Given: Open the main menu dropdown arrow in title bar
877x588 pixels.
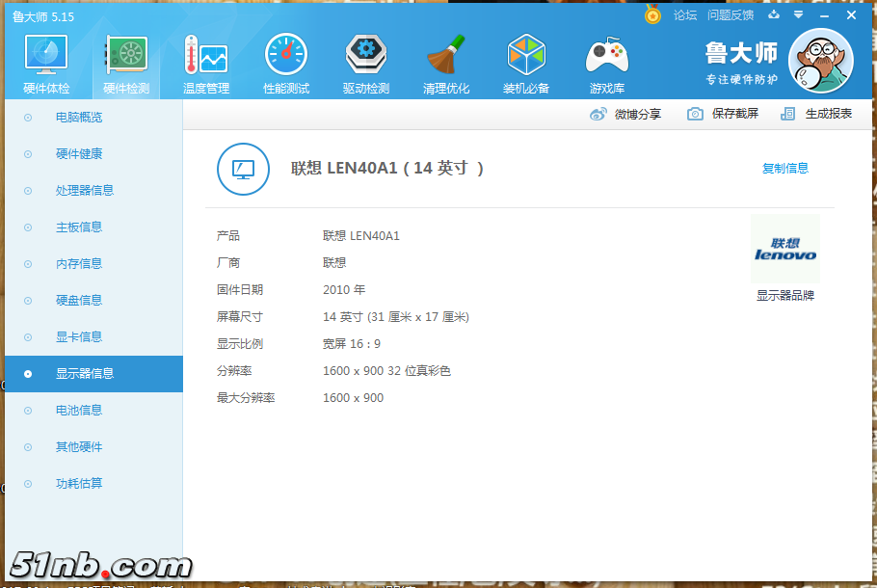Looking at the screenshot, I should click(798, 15).
